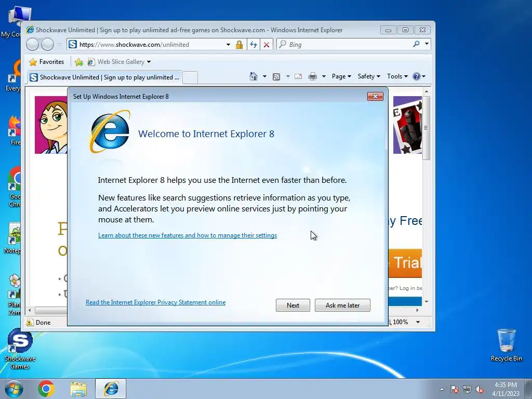Screen dimensions: 532x399
Task: Click the security lock icon in address bar
Action: pos(239,45)
